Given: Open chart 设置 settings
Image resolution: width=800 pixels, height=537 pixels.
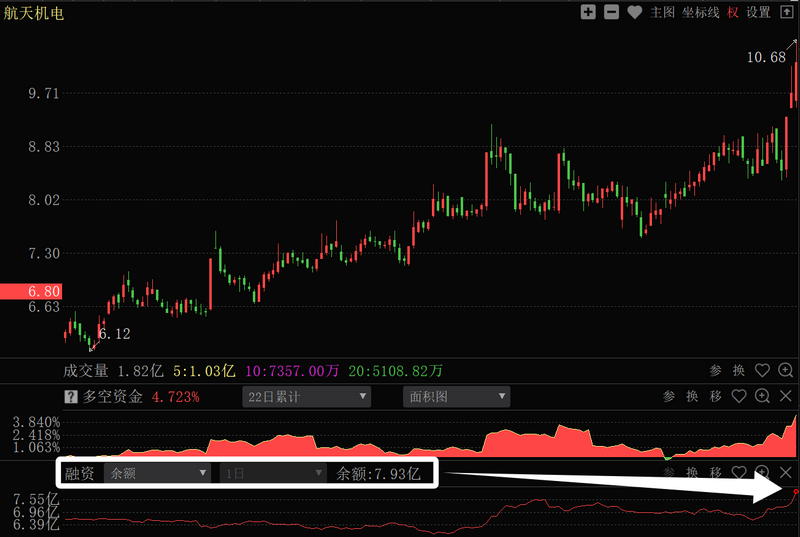Looking at the screenshot, I should pos(759,12).
